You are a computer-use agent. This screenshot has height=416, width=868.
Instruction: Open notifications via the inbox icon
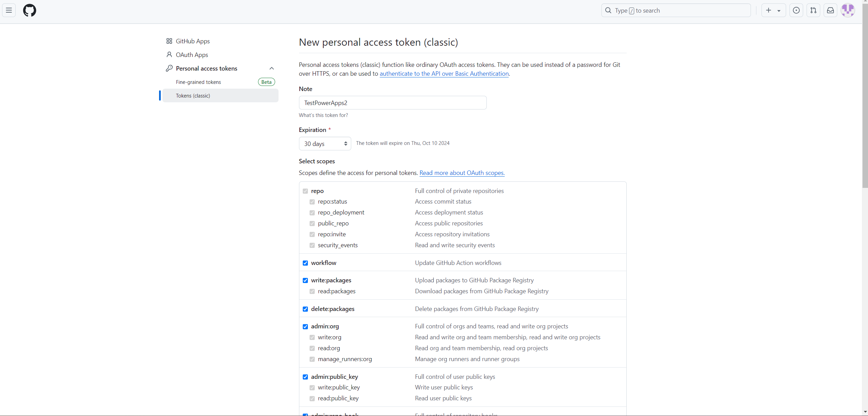click(830, 10)
